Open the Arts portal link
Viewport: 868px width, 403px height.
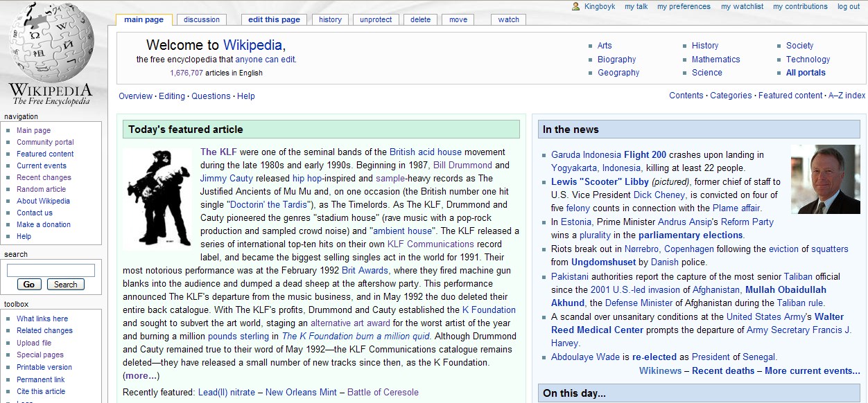point(605,46)
